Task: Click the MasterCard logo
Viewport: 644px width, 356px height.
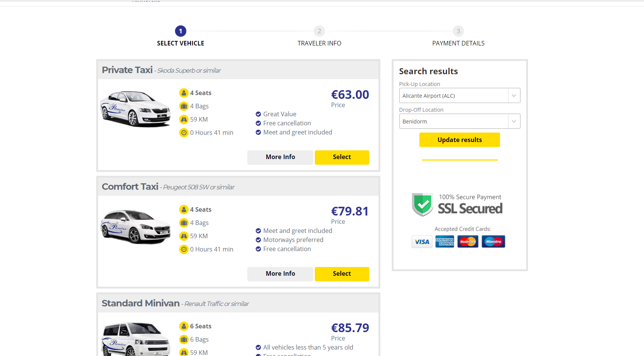Action: pos(468,242)
